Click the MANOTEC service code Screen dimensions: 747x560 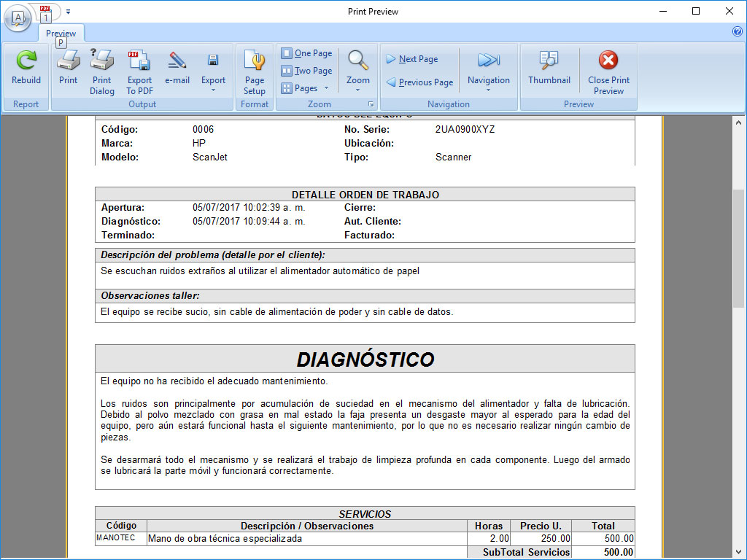tap(116, 537)
